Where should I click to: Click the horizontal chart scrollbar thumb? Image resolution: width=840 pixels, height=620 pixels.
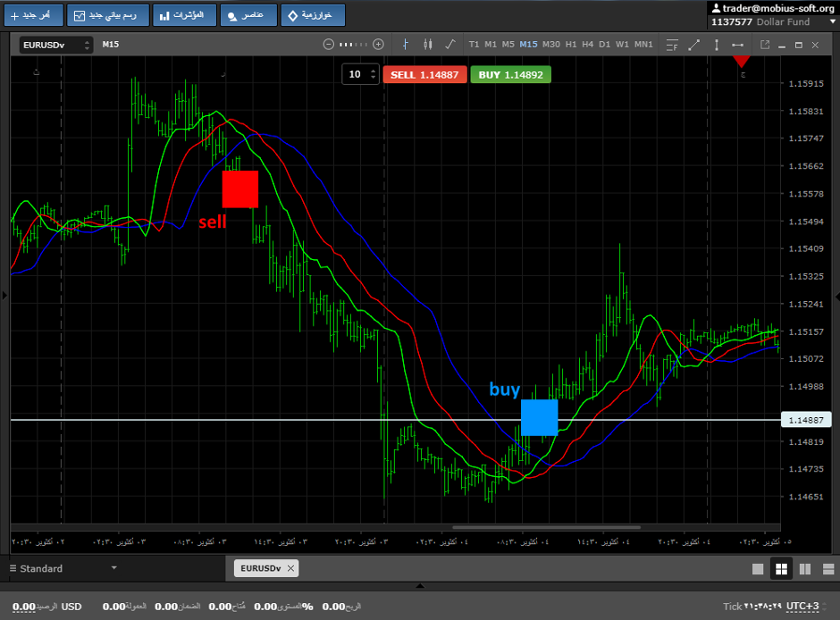546,527
